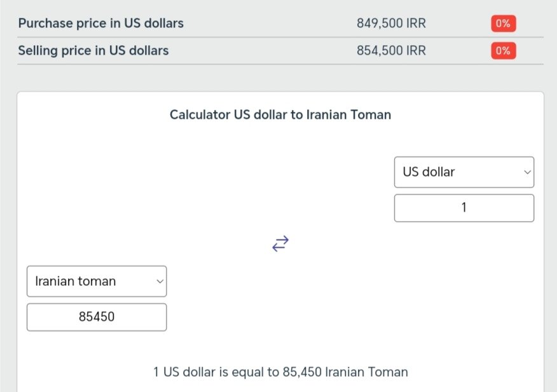This screenshot has width=557, height=392.
Task: Click the red 0% badge for purchase price
Action: click(502, 24)
